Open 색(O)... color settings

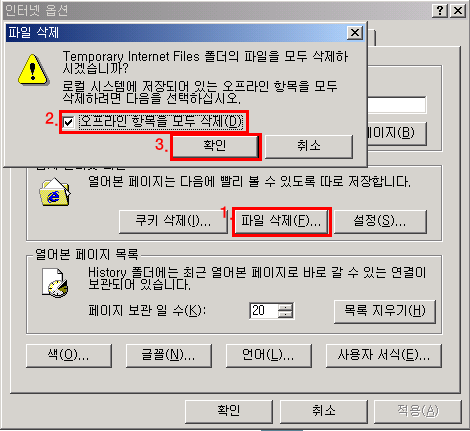tap(69, 355)
